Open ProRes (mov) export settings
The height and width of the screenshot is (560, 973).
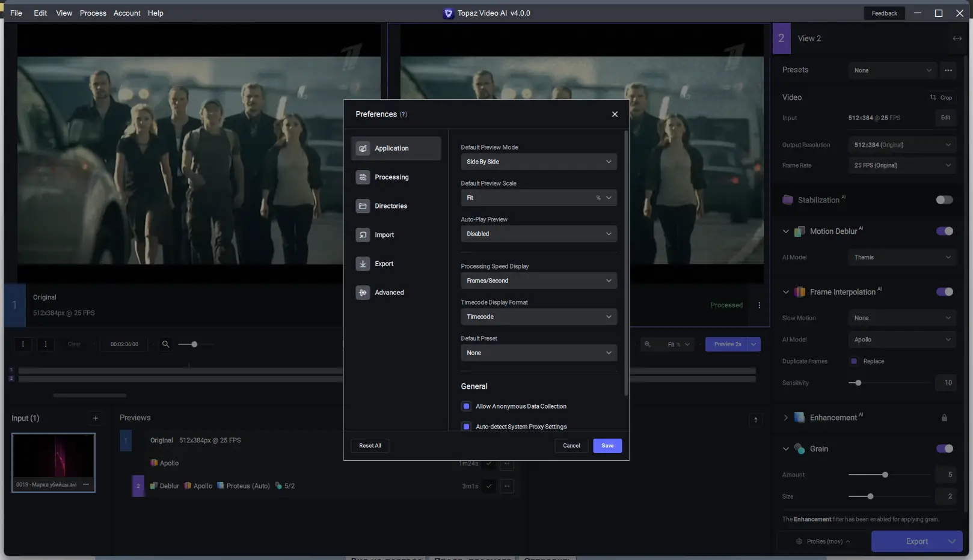pos(824,541)
